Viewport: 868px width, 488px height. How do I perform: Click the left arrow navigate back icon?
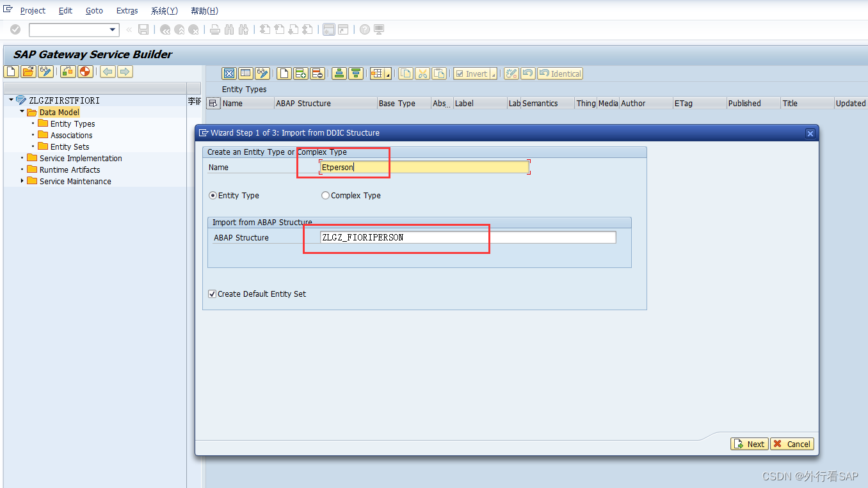pyautogui.click(x=108, y=72)
